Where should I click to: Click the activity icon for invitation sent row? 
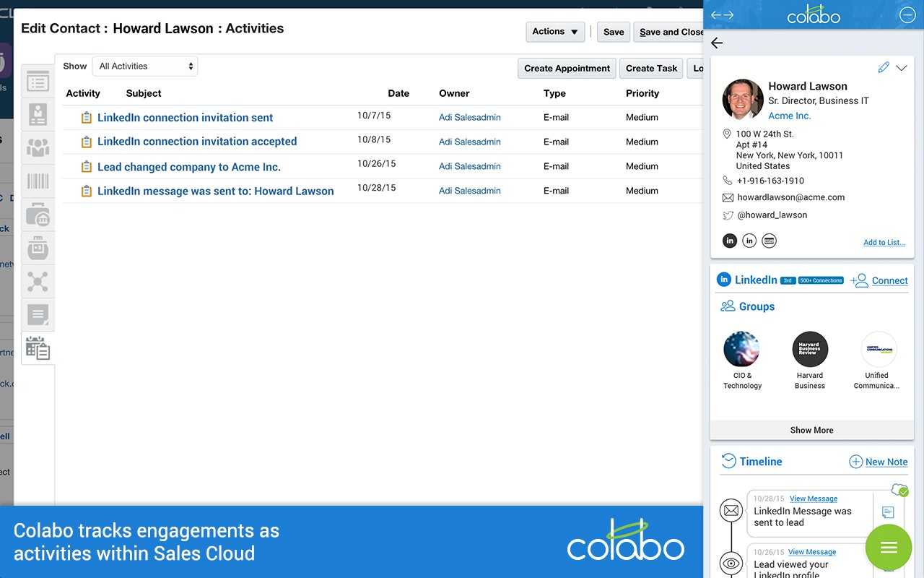87,118
